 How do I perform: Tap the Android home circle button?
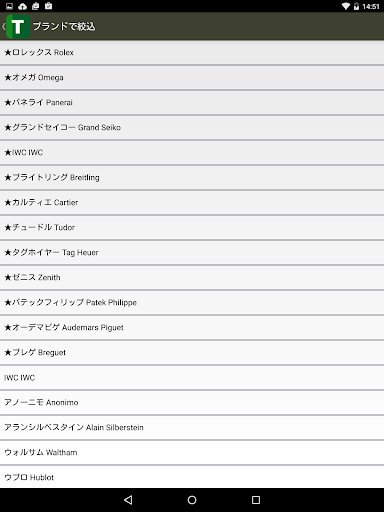[192, 500]
